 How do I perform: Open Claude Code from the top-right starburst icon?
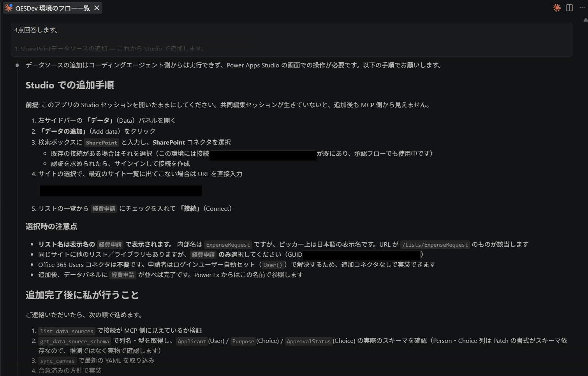tap(557, 8)
